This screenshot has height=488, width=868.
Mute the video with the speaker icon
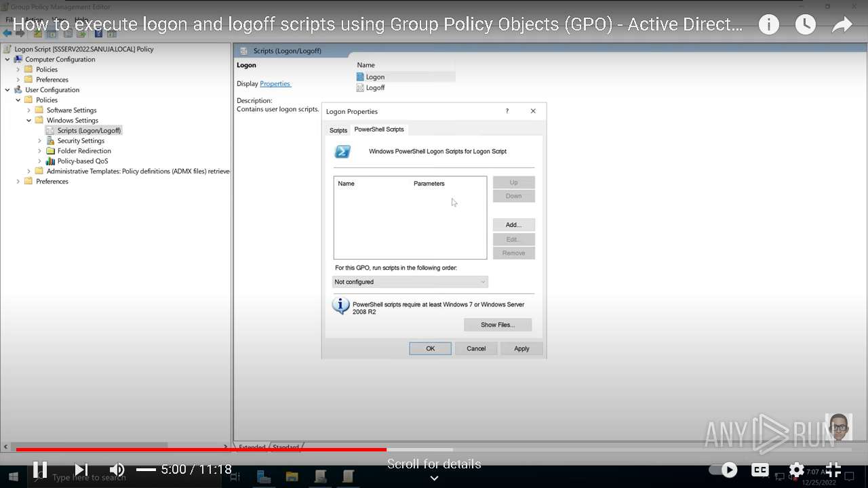coord(117,469)
